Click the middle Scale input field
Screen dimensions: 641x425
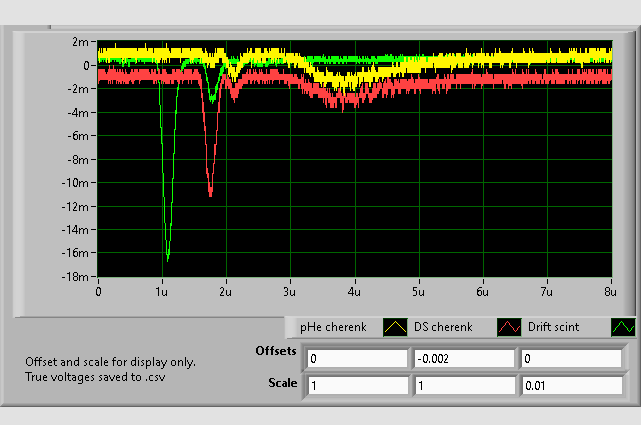[462, 385]
